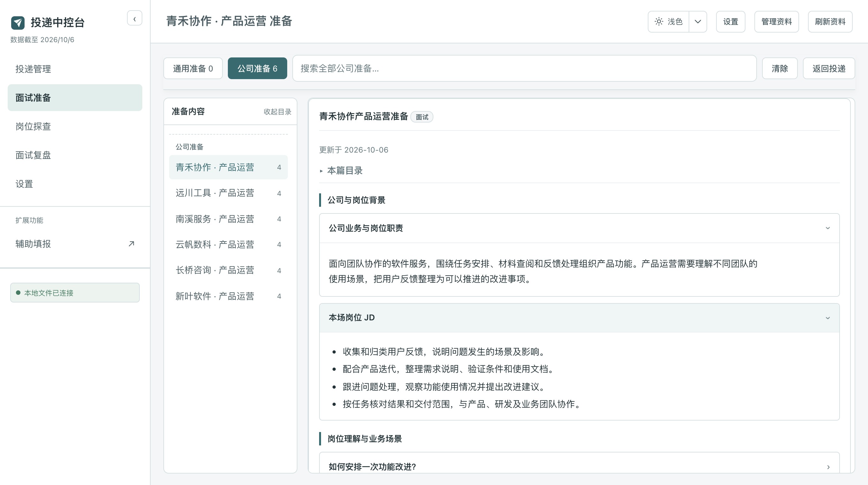
Task: Click the 岗位理解与业务场景 section heading
Action: pos(364,438)
